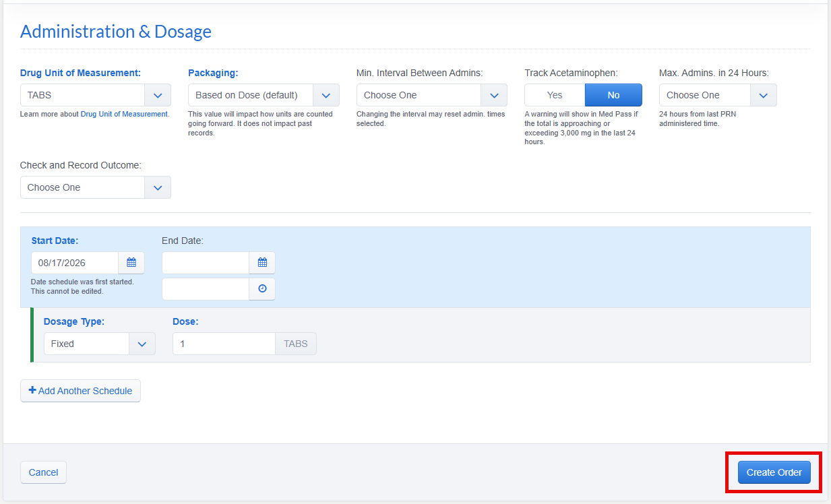This screenshot has width=831, height=504.
Task: Focus the End Date date field
Action: click(x=206, y=263)
